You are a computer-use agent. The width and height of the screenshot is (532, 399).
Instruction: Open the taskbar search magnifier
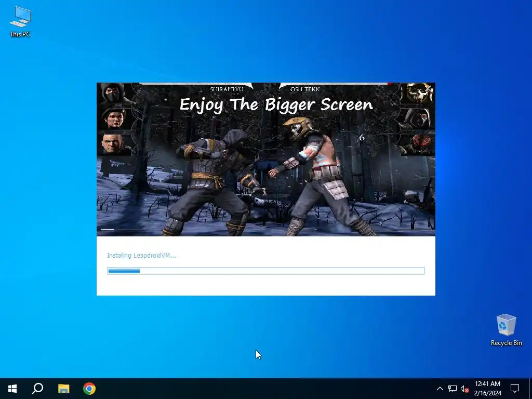pyautogui.click(x=37, y=389)
